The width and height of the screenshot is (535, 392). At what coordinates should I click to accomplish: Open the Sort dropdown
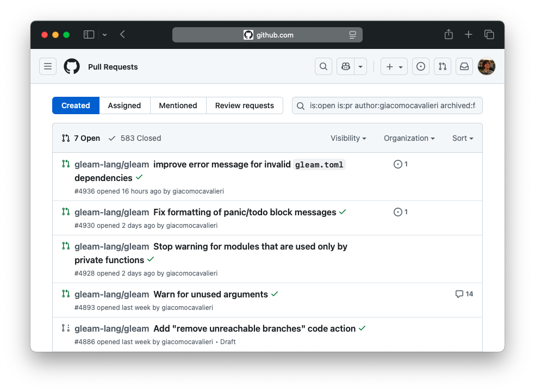(463, 138)
